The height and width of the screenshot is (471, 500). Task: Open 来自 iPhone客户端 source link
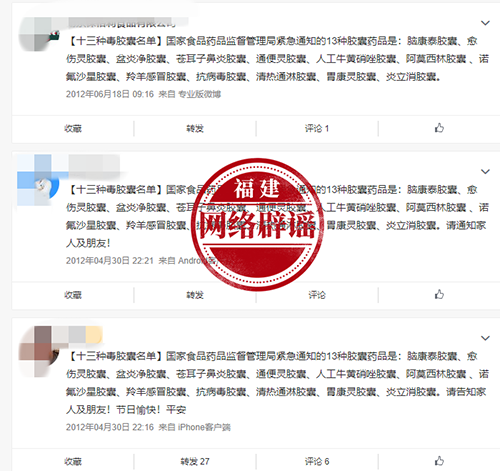tap(194, 427)
